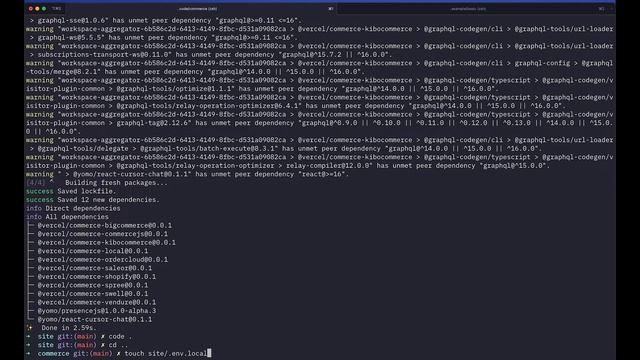This screenshot has height=360, width=640.
Task: Switch to the inactive second terminal tab
Action: pyautogui.click(x=468, y=9)
